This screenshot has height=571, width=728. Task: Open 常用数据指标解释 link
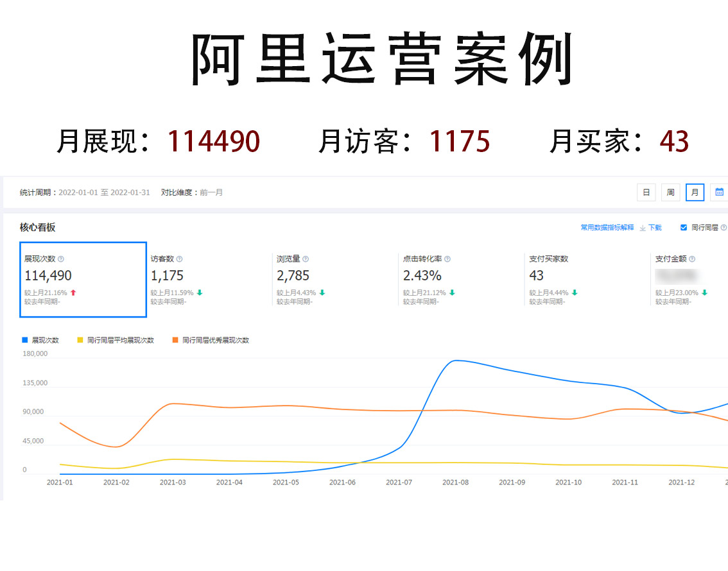[x=607, y=227]
